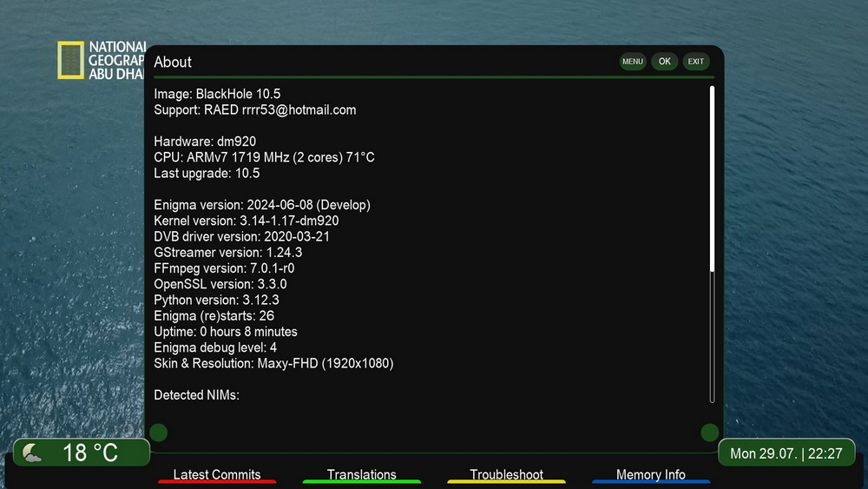The image size is (868, 489).
Task: Select the Kernel version line
Action: [x=247, y=221]
